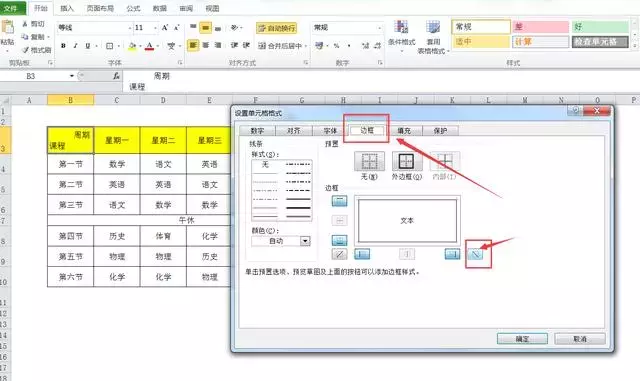Toggle bold formatting B
Image resolution: width=640 pixels, height=381 pixels.
pyautogui.click(x=63, y=46)
